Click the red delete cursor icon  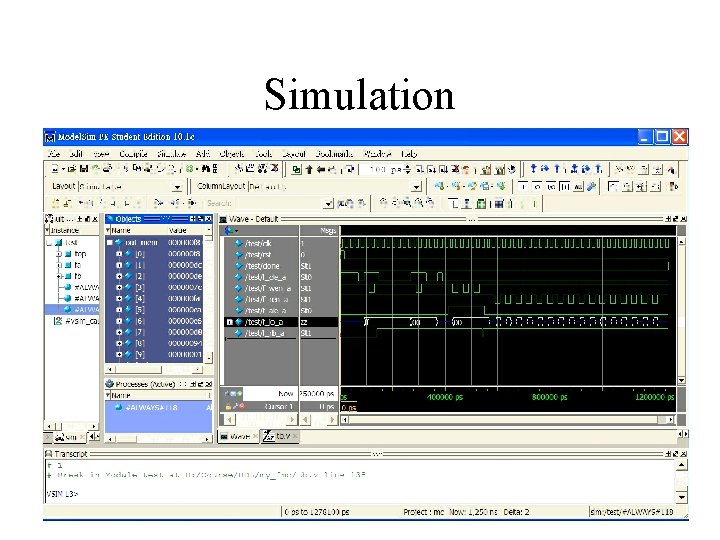[x=242, y=406]
